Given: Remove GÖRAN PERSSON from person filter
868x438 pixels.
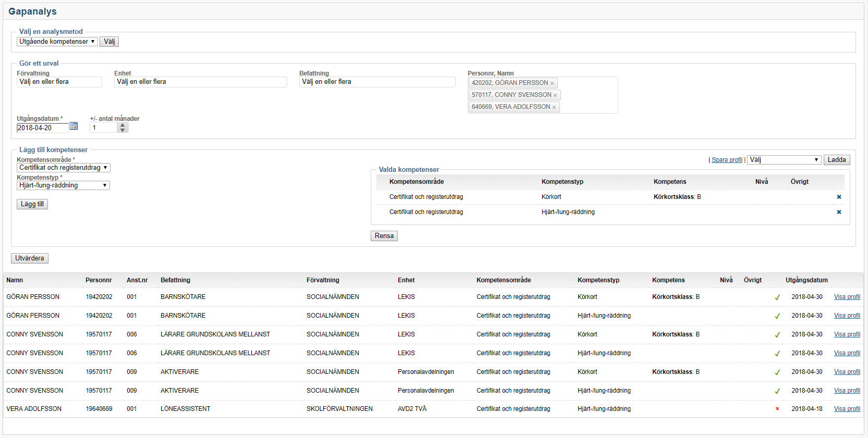Looking at the screenshot, I should point(552,83).
